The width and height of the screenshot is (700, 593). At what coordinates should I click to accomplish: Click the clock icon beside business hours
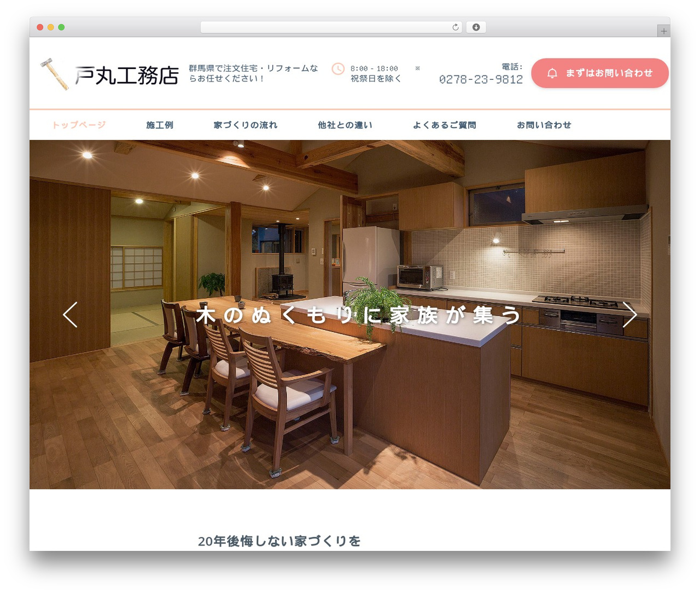[338, 69]
